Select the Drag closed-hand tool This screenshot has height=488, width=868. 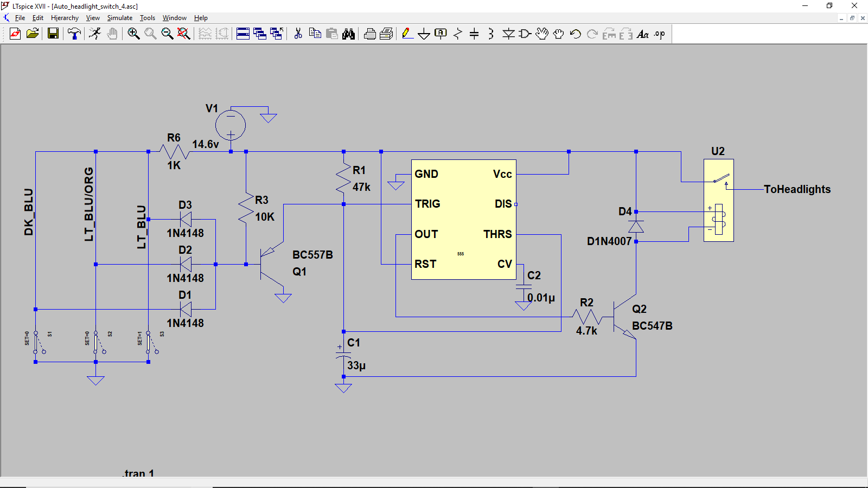coord(559,34)
